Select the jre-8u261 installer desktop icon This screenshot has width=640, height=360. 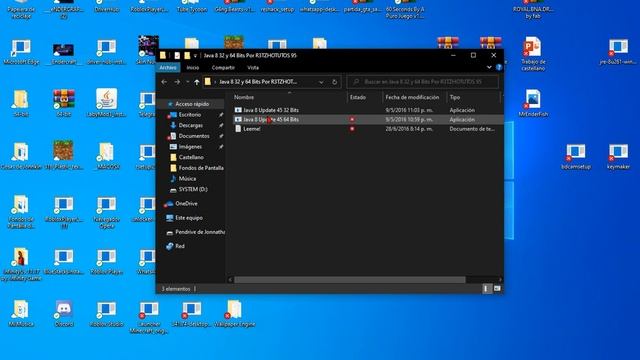[x=618, y=52]
